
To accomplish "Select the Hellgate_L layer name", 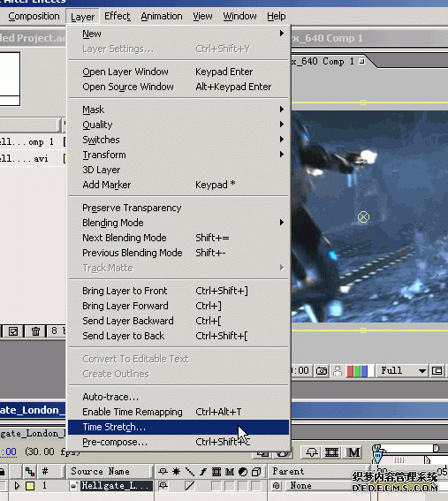I will coord(116,486).
